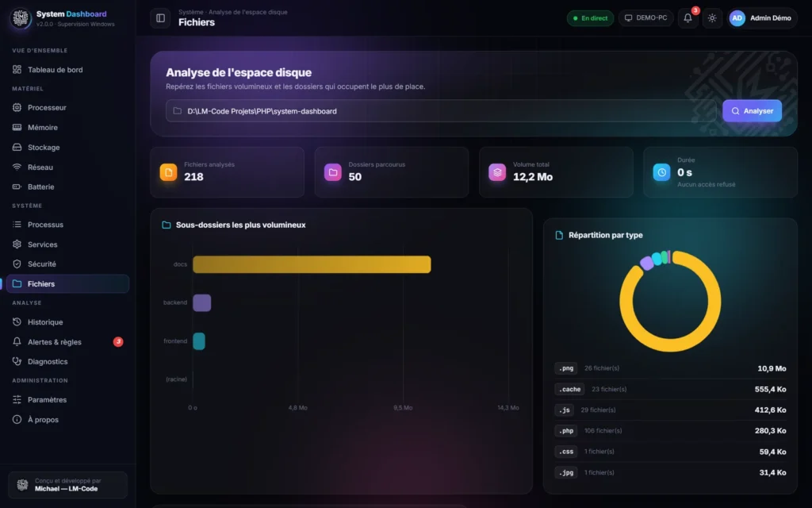Click the .php file type tag

coord(566,431)
